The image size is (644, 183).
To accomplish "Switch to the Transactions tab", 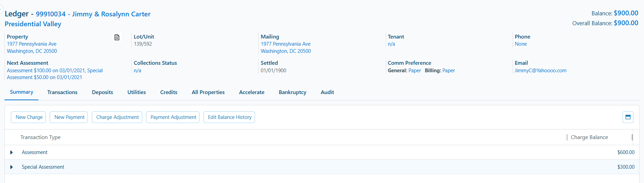I will pos(62,92).
